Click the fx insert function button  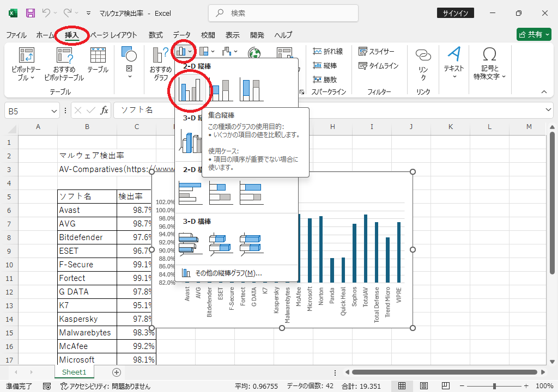pyautogui.click(x=104, y=111)
